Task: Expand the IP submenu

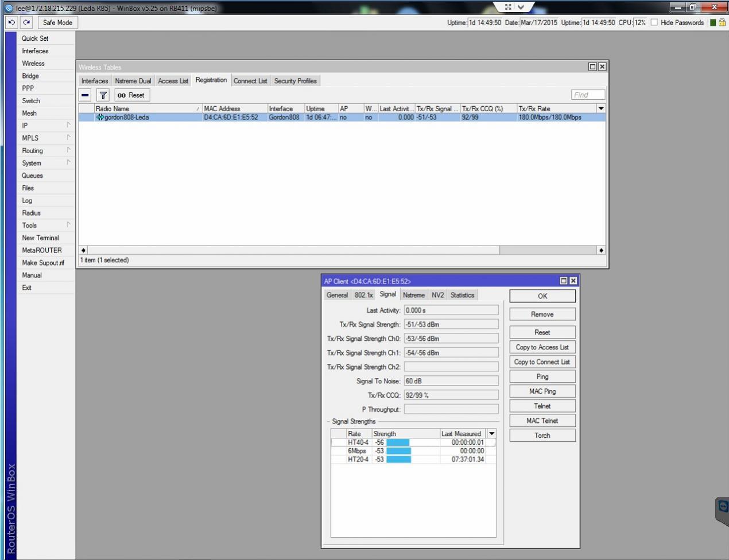Action: tap(46, 125)
